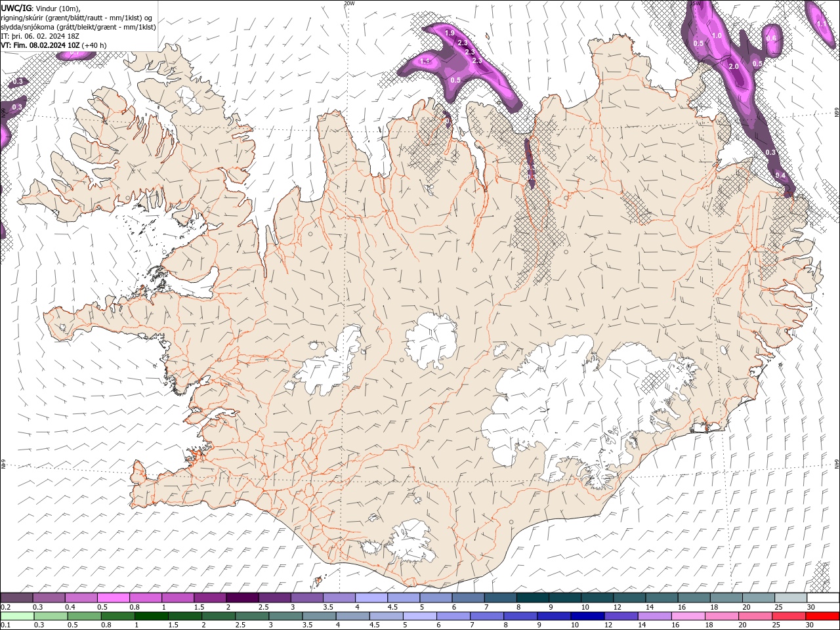Click the '0.1' label under the bottom legend row
Screen dimensions: 840x630
pyautogui.click(x=5, y=625)
